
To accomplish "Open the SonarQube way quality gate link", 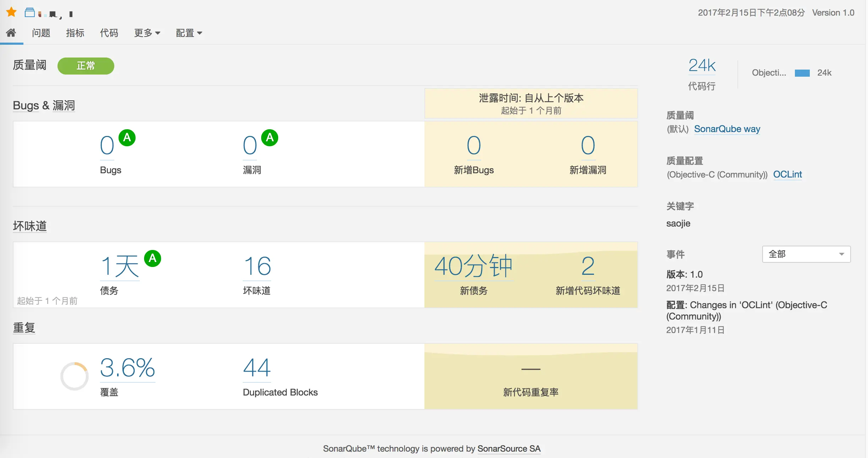I will (x=727, y=129).
